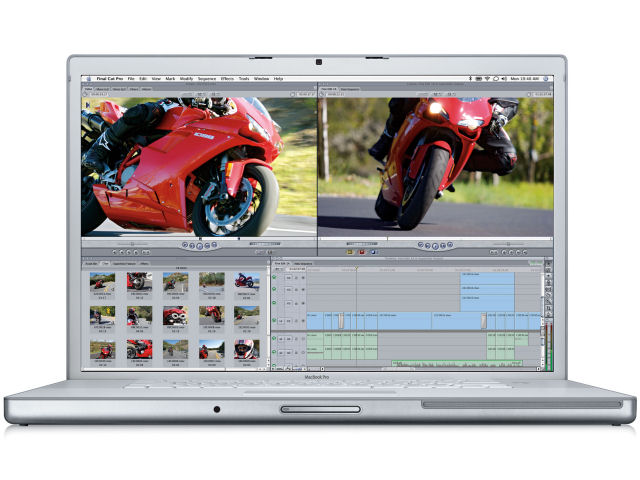
Task: Click yellow Insert edit button in Canvas
Action: (x=350, y=252)
